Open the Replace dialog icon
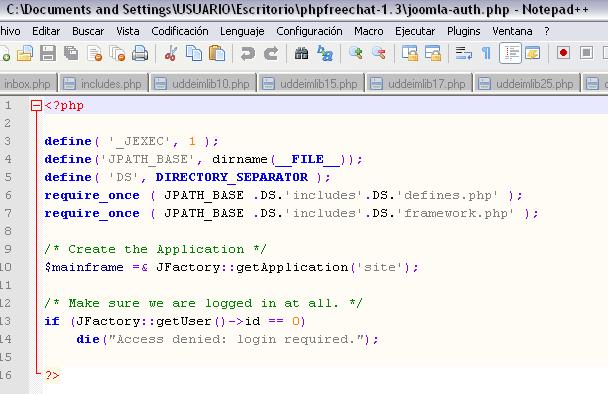 325,53
